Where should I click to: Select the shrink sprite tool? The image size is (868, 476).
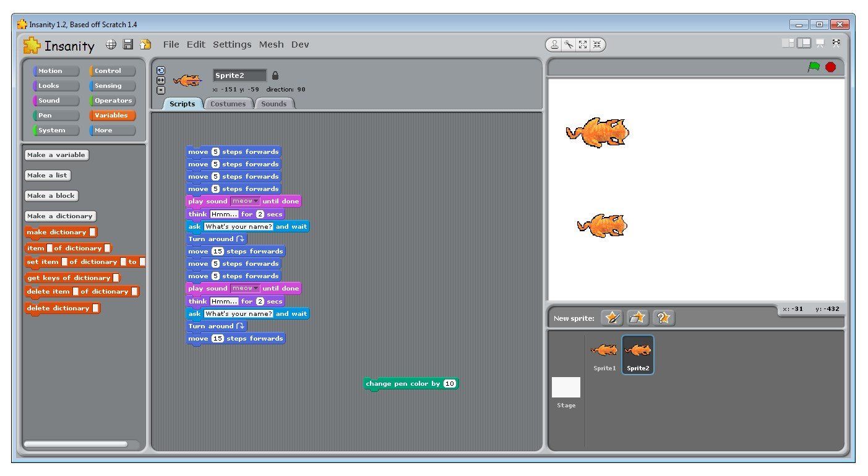coord(597,45)
